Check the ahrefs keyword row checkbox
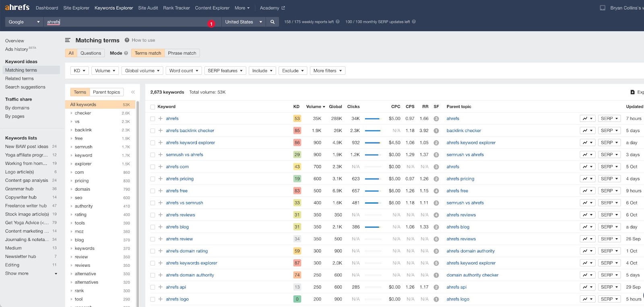 tap(153, 119)
